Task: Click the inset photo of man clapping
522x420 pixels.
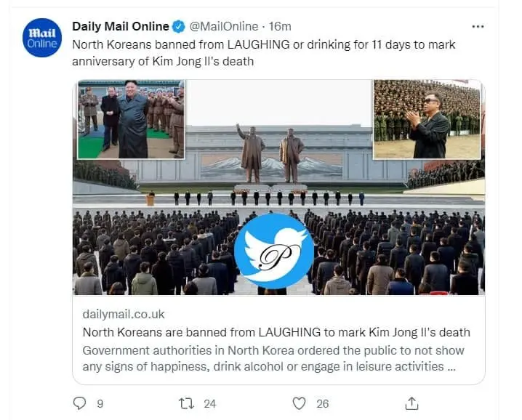Action: (427, 119)
